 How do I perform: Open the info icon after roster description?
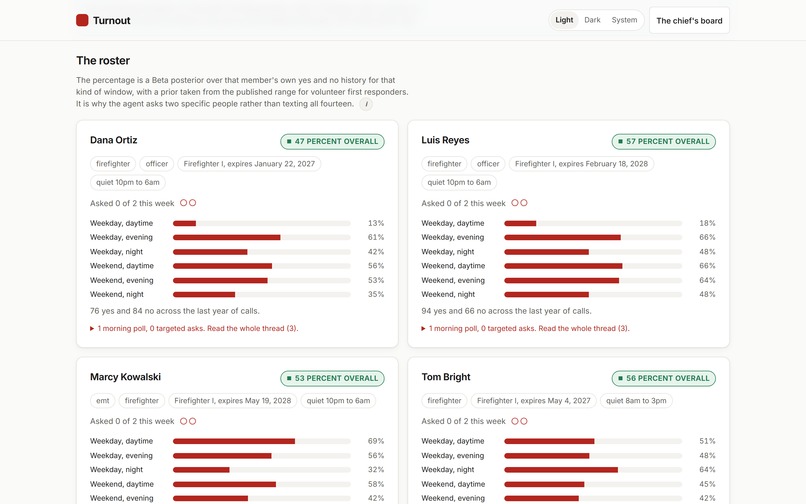click(x=366, y=104)
